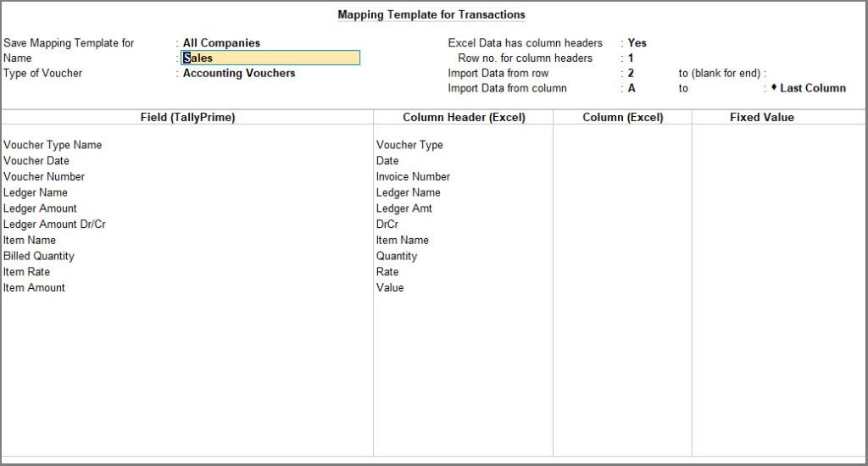868x466 pixels.
Task: Click the Quantity column header entry
Action: click(397, 257)
